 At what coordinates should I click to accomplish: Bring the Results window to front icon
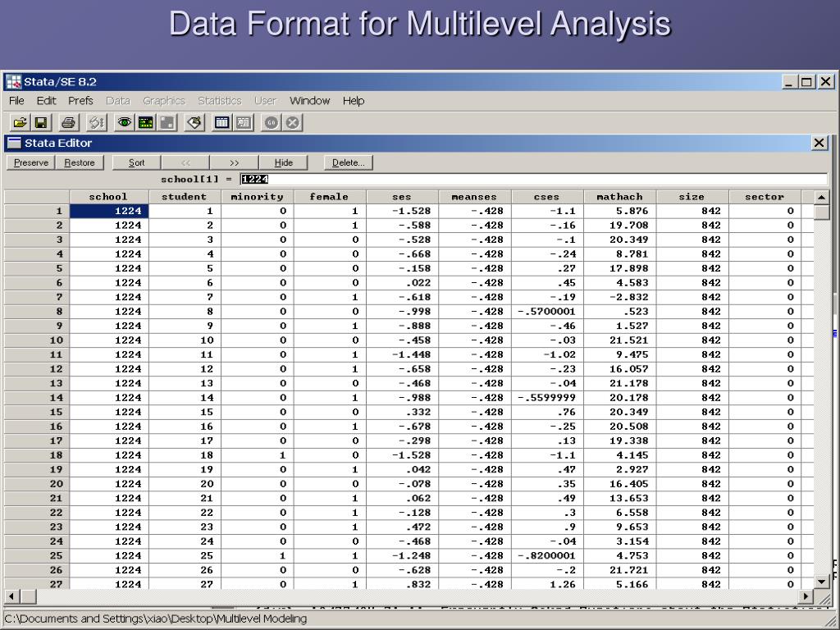145,122
